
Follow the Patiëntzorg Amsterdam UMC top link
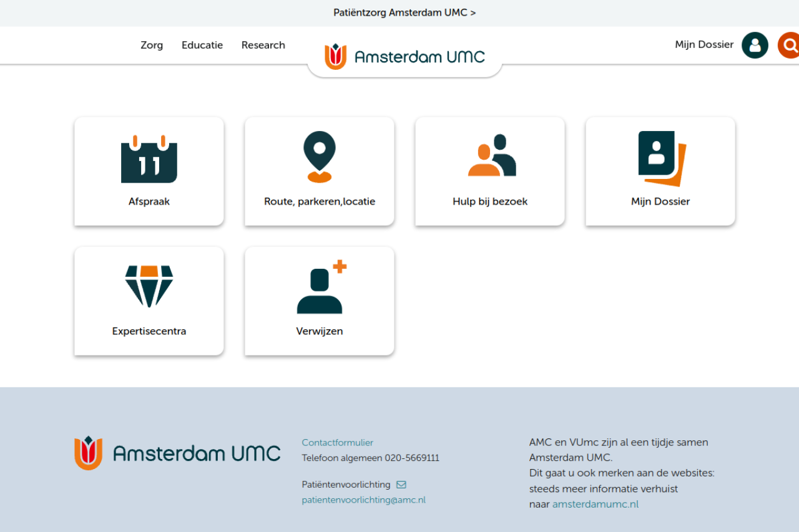404,12
